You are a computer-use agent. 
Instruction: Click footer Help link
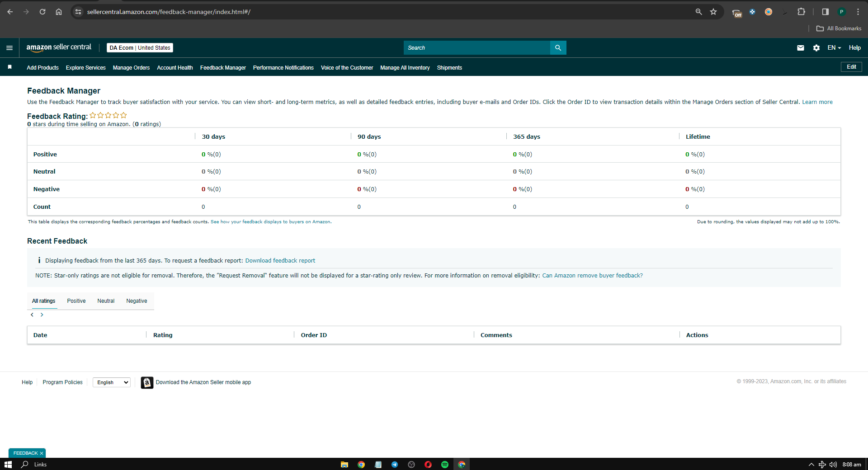(27, 382)
